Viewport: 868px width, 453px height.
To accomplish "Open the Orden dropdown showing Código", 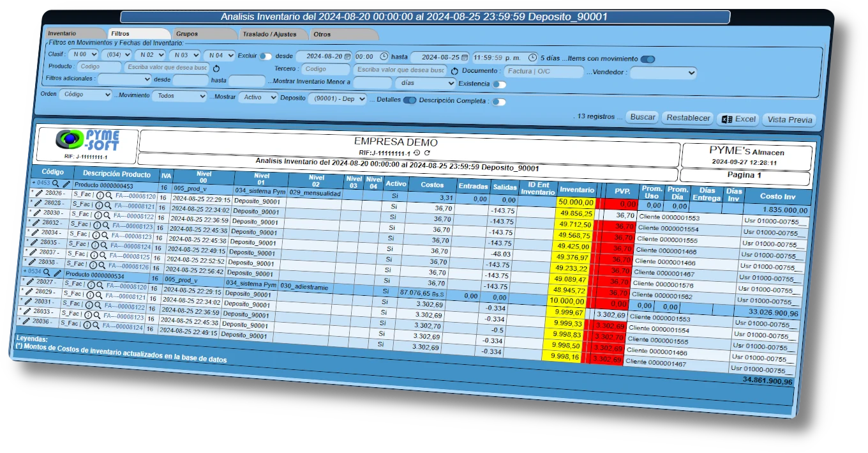I will coord(86,95).
